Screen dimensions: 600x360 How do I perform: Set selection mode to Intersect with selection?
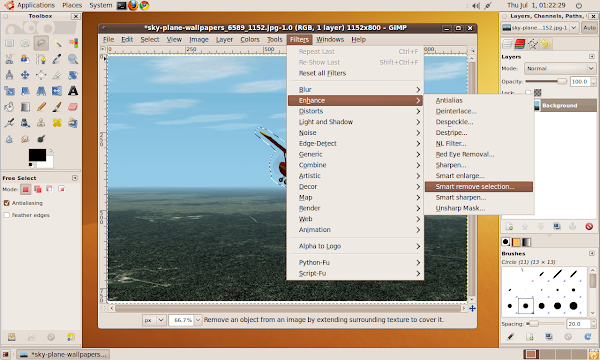pyautogui.click(x=62, y=189)
